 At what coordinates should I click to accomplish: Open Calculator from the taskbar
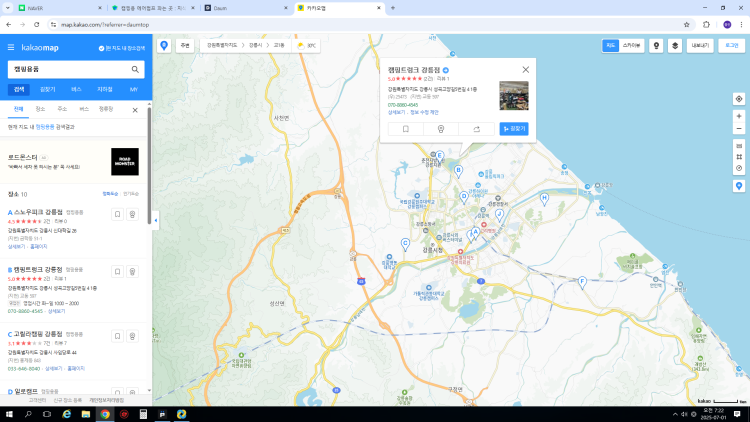[x=143, y=414]
